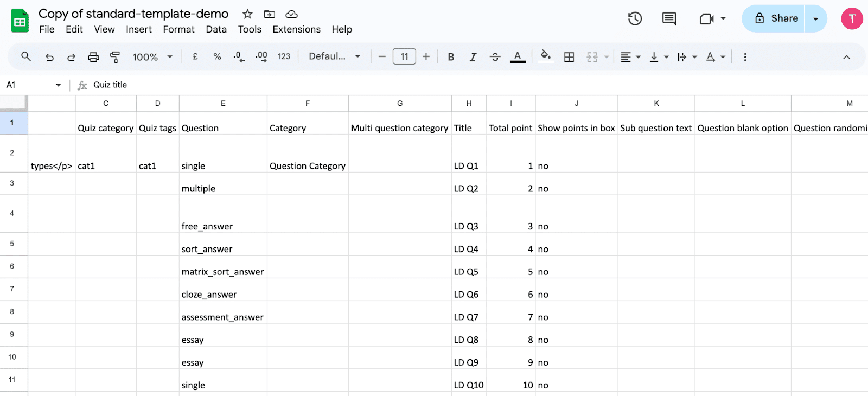Open vertical align dropdown

click(659, 57)
